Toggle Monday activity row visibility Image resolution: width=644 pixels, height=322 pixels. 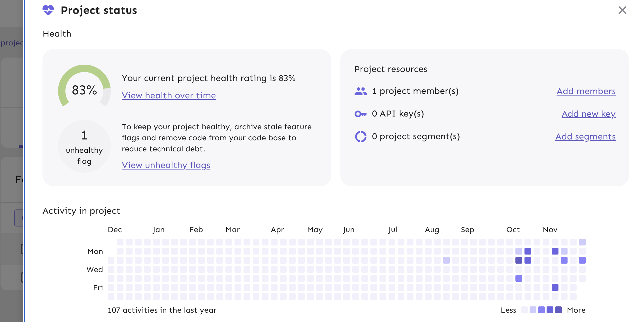95,251
